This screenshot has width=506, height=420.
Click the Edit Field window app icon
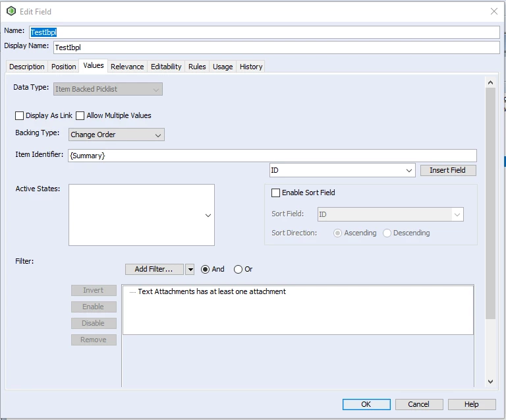[11, 11]
